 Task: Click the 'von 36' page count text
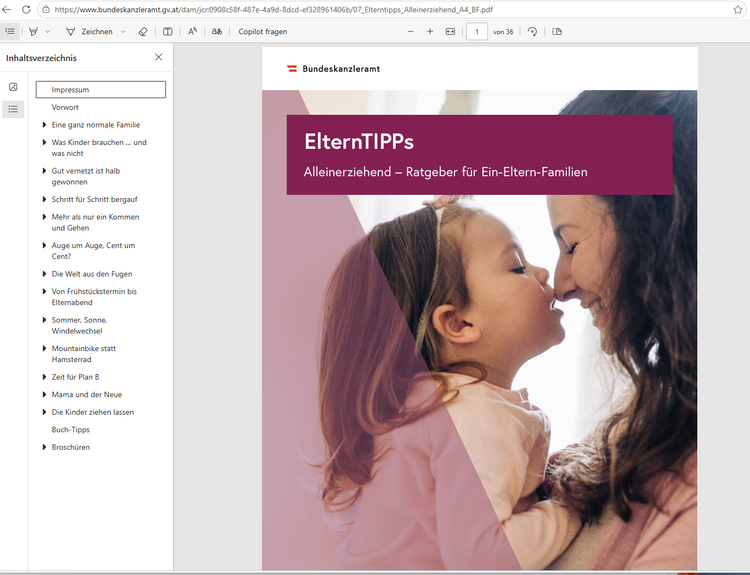[x=503, y=32]
